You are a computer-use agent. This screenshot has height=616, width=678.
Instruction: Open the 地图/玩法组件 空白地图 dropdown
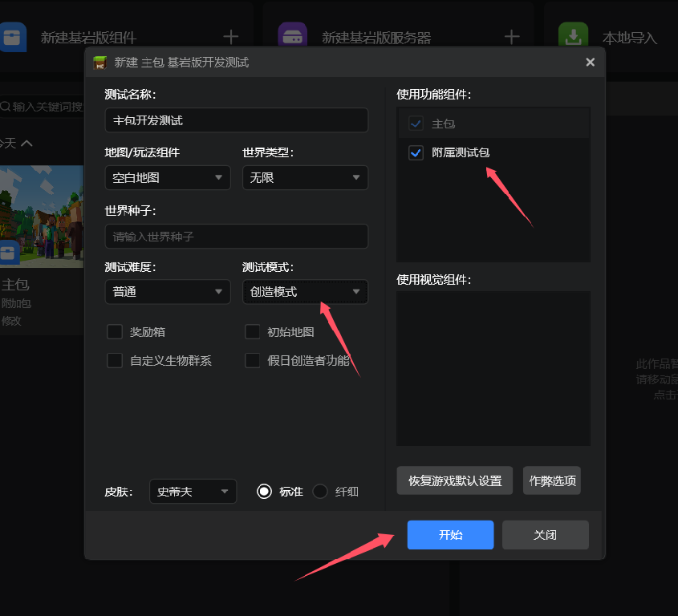click(168, 178)
